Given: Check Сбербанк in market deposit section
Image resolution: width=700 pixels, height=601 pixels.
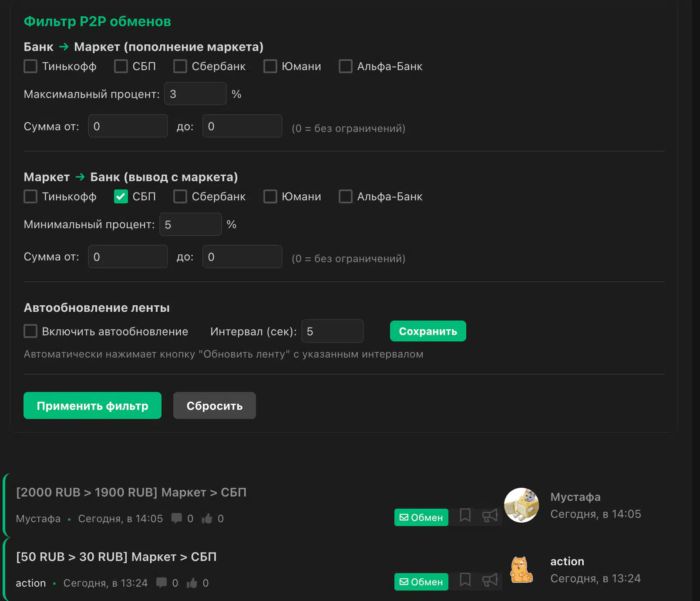Looking at the screenshot, I should (180, 67).
